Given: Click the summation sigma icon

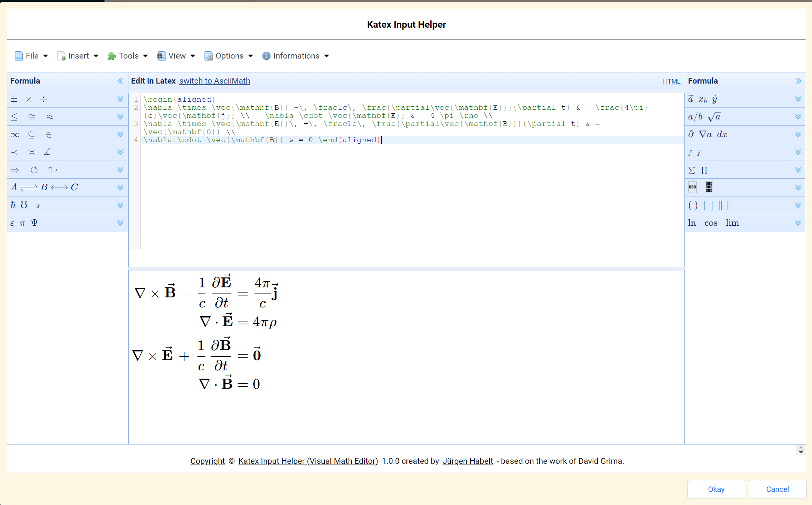Looking at the screenshot, I should point(692,170).
